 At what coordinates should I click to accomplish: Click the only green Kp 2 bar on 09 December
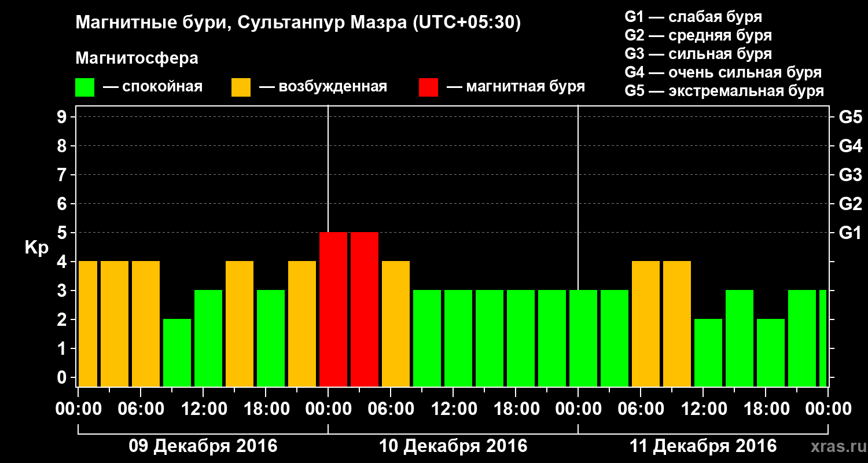click(177, 352)
